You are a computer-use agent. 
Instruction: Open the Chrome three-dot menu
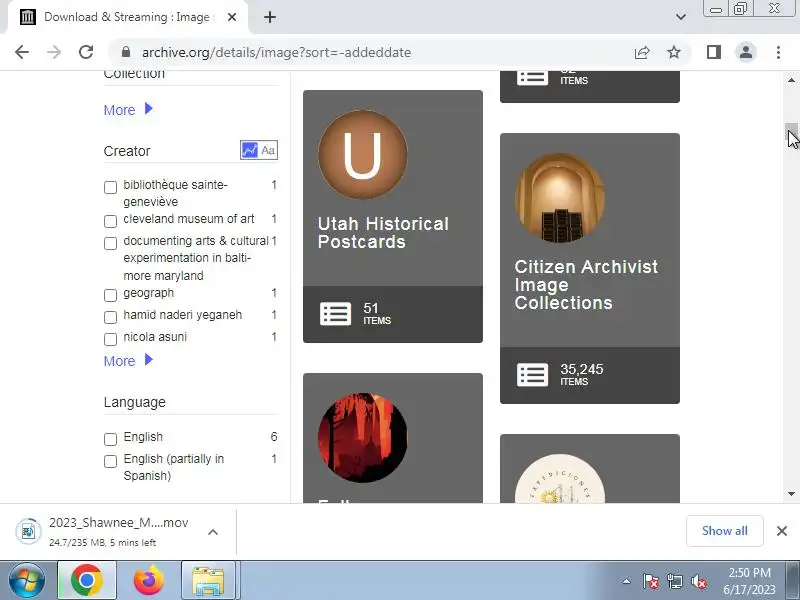tap(778, 52)
